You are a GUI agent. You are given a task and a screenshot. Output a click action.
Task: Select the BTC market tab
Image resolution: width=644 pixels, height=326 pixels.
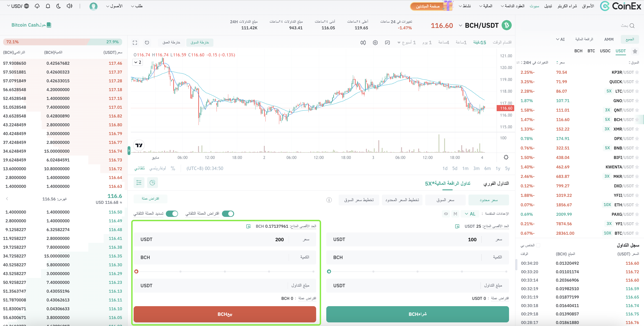591,51
